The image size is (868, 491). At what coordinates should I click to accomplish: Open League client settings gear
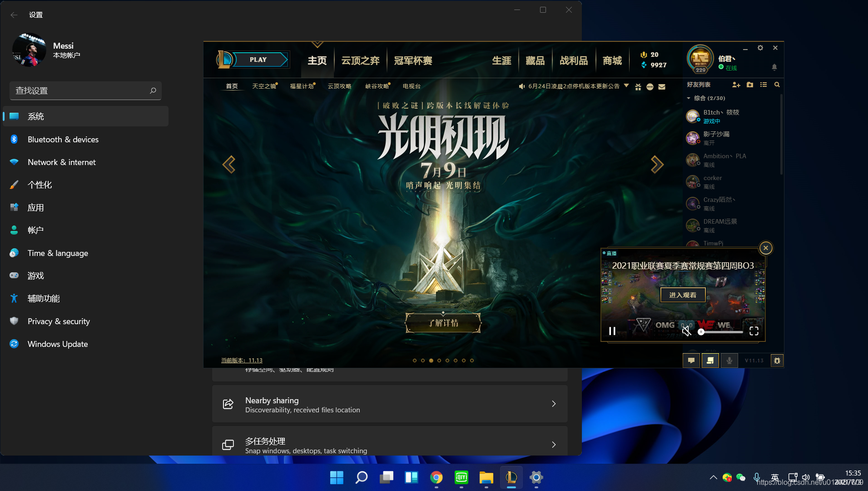pos(760,48)
